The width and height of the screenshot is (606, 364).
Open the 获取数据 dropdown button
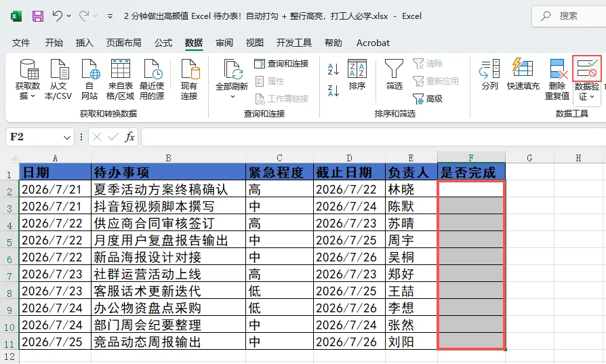28,79
